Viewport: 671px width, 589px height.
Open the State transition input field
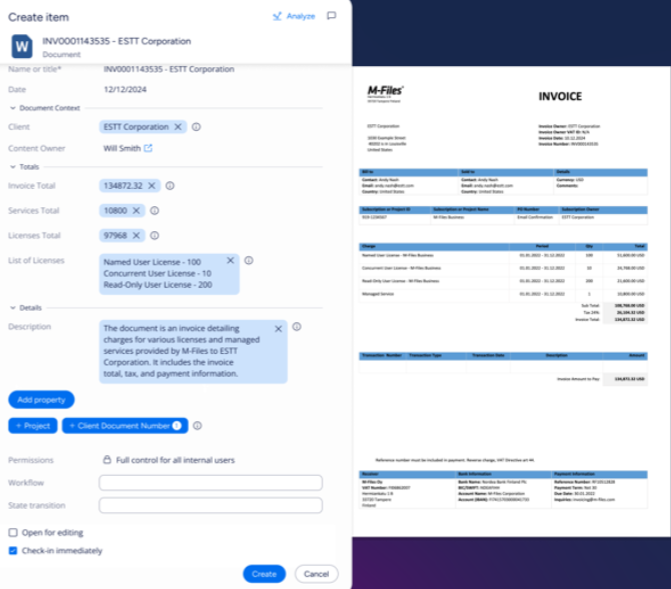coord(211,505)
